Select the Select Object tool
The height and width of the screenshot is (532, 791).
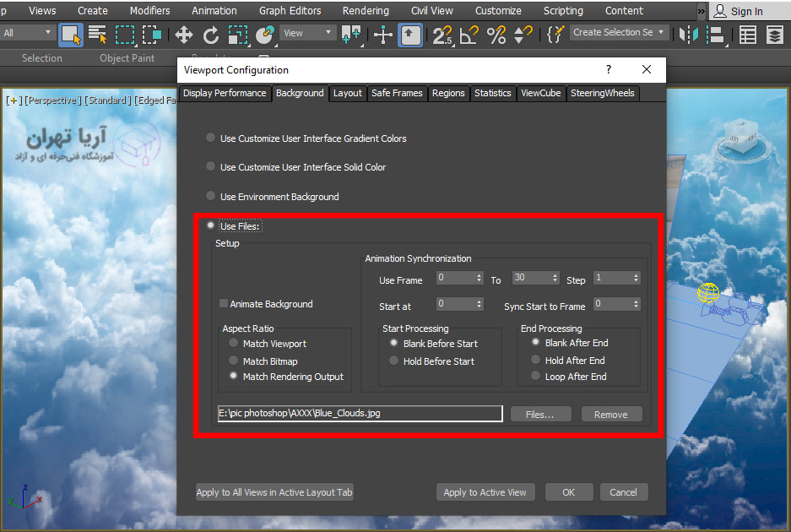(x=72, y=35)
